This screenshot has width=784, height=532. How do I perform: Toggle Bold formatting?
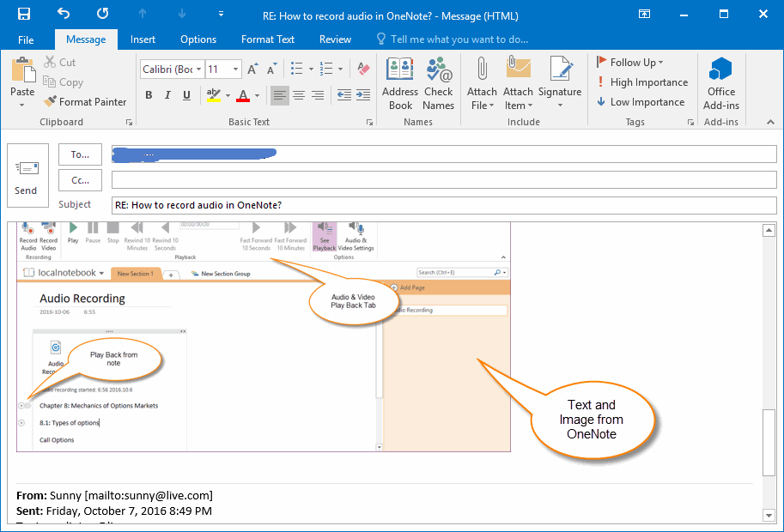click(149, 95)
